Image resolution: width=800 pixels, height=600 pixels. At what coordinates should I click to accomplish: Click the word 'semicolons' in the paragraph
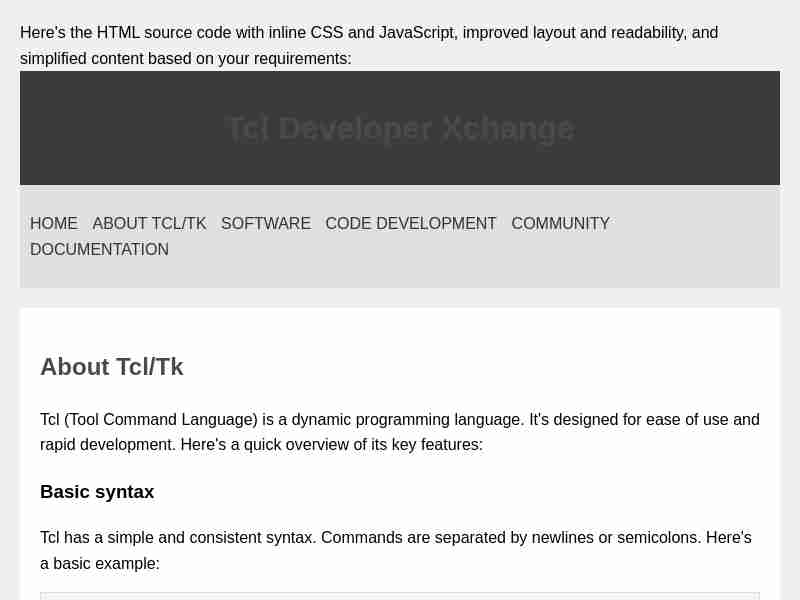[x=658, y=538]
